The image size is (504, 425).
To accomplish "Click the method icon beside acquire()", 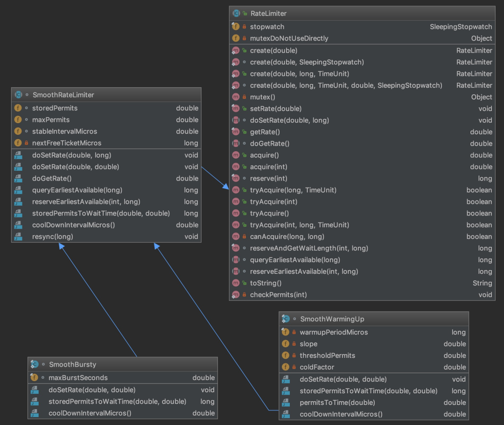I will (x=236, y=155).
